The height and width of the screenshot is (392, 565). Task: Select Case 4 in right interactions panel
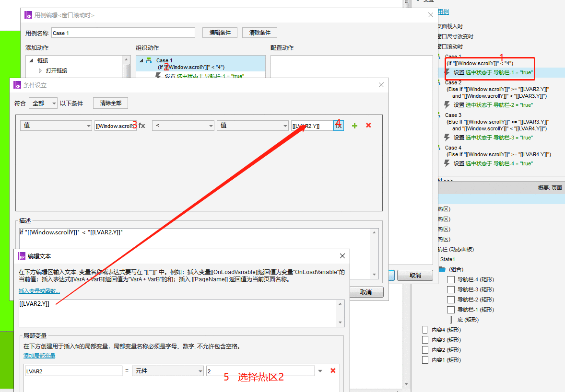point(453,148)
